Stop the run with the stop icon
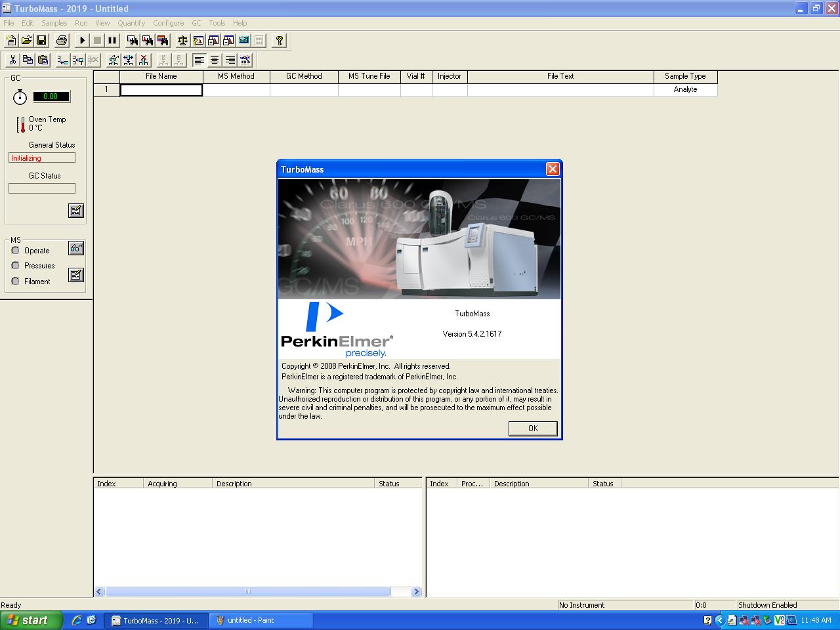The width and height of the screenshot is (840, 630). 96,40
